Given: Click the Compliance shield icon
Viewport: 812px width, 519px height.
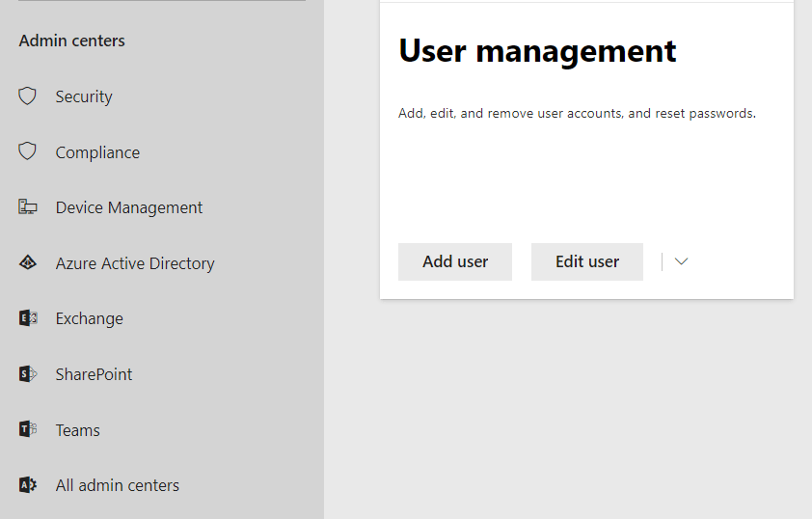Looking at the screenshot, I should tap(28, 151).
